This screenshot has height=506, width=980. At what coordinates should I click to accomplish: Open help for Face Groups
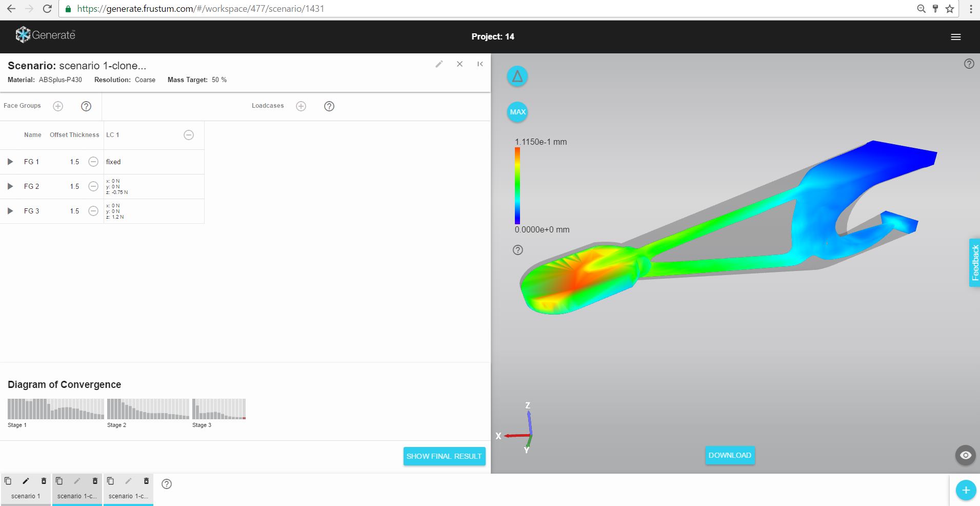(86, 106)
